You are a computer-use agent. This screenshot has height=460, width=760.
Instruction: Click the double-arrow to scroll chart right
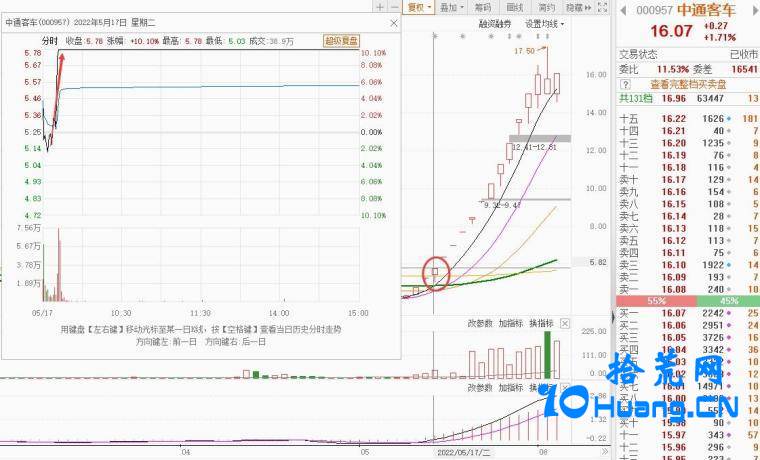pos(604,452)
